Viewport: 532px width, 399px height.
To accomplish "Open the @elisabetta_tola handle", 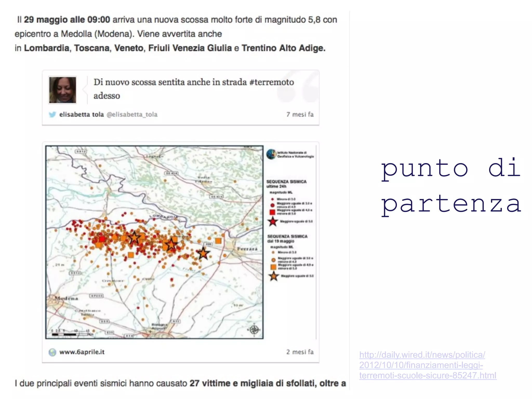I will pyautogui.click(x=132, y=114).
